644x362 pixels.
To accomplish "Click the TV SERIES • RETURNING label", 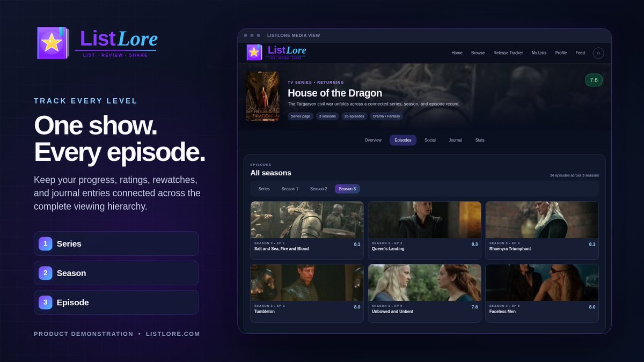I will [x=316, y=83].
